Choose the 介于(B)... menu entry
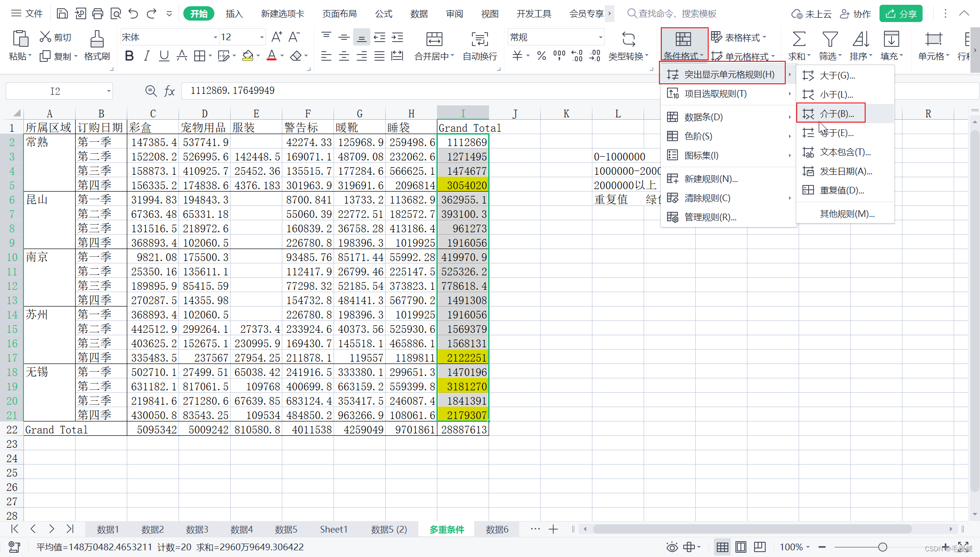 pyautogui.click(x=836, y=114)
